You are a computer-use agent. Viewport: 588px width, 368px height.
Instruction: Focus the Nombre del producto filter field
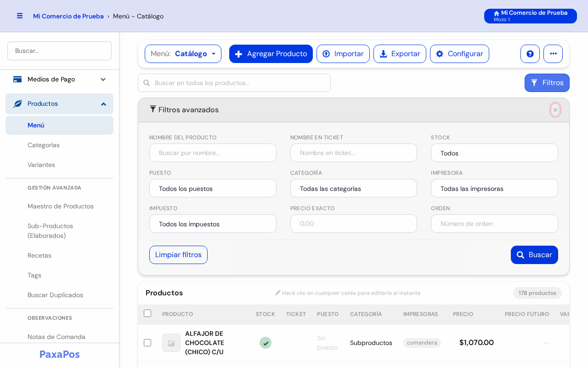[x=213, y=153]
